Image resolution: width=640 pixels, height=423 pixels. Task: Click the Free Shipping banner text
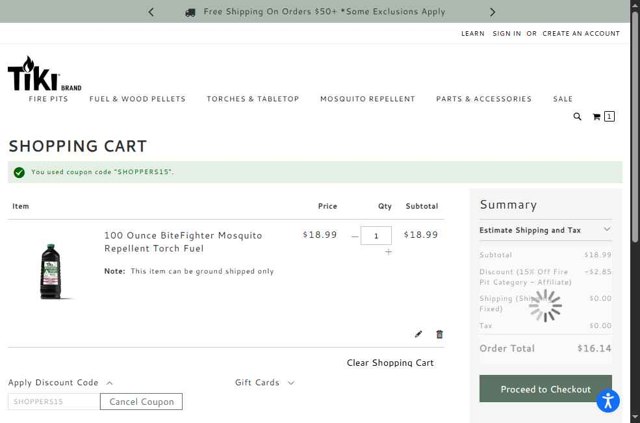tap(324, 12)
